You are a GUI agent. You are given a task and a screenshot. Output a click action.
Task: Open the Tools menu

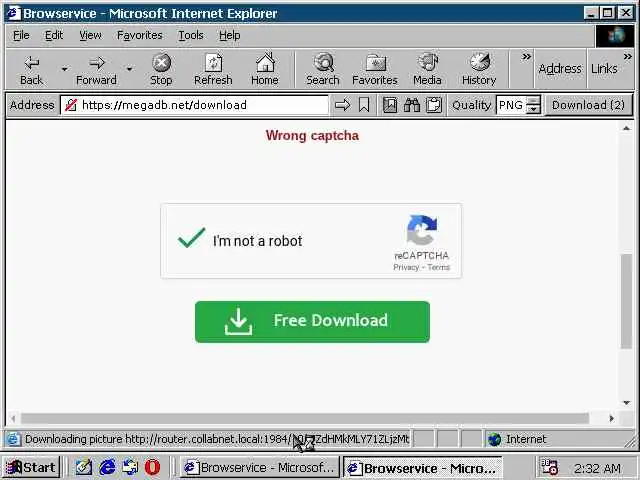point(191,36)
